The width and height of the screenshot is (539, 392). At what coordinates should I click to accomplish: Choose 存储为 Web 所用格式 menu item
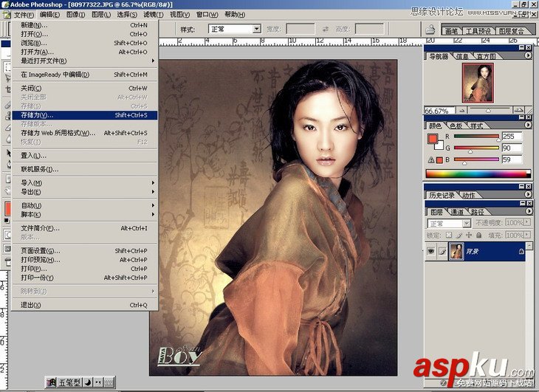pyautogui.click(x=85, y=133)
